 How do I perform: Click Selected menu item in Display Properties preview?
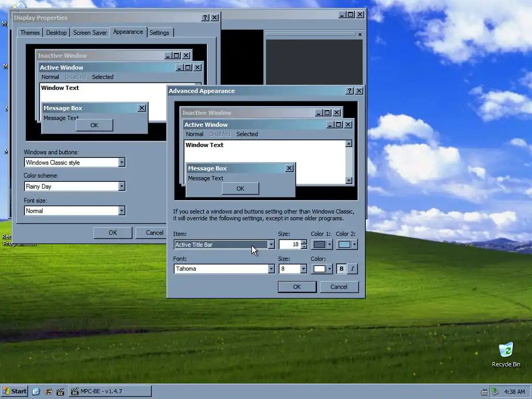coord(103,77)
